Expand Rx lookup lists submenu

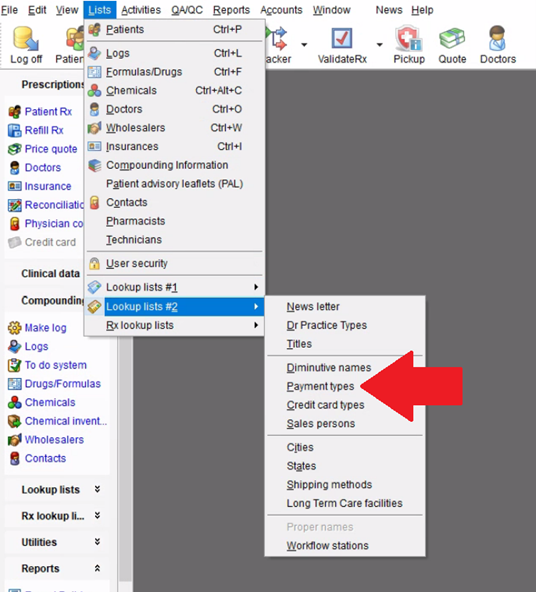(x=174, y=325)
